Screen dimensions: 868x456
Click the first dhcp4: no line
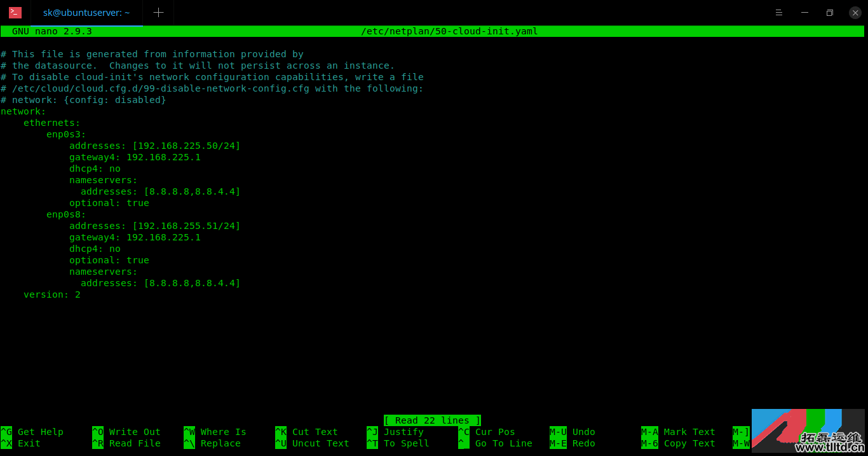(x=95, y=169)
